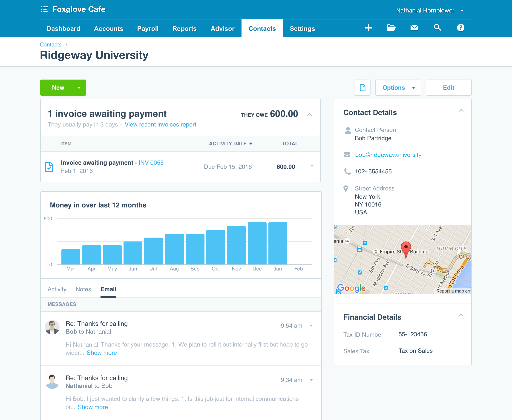Click the search magnifier icon
The width and height of the screenshot is (512, 420).
(437, 28)
